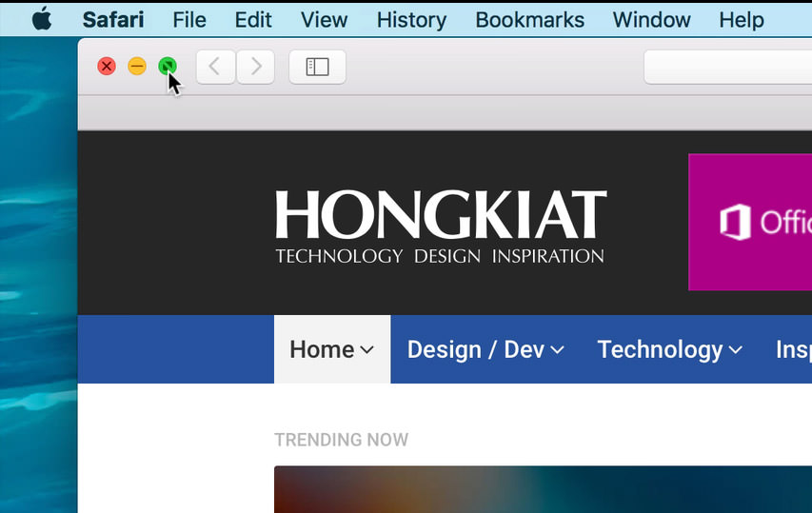
Task: Expand the Technology dropdown chevron
Action: click(735, 350)
